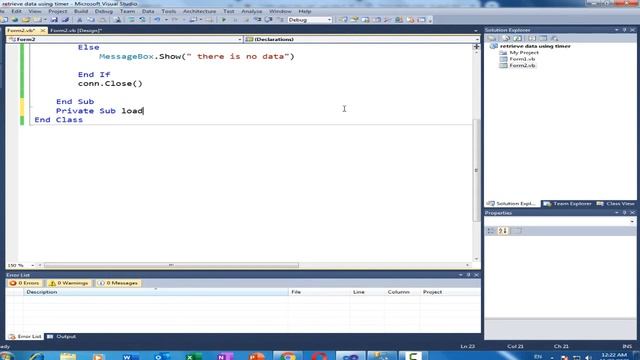Image resolution: width=640 pixels, height=360 pixels.
Task: Sort by the File column header
Action: click(x=319, y=292)
